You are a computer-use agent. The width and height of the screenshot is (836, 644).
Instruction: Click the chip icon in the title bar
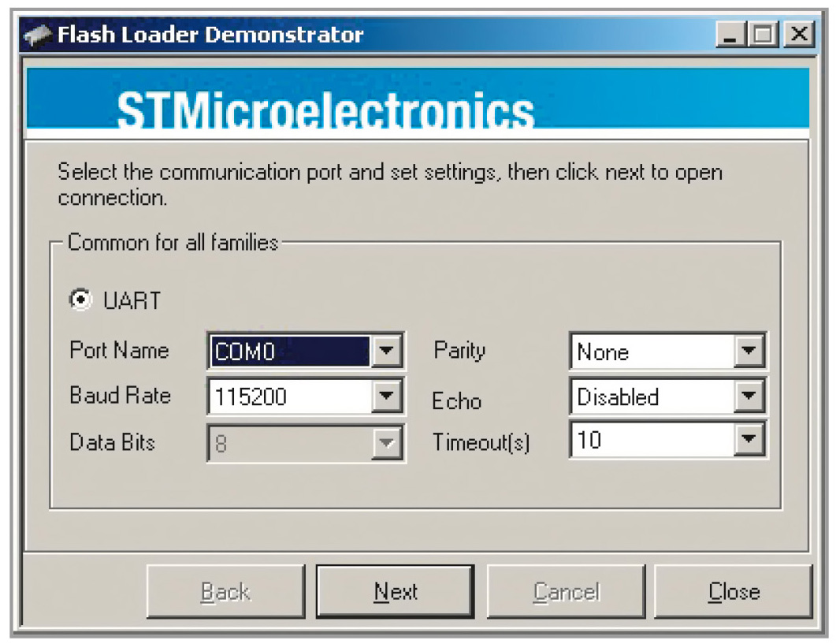point(37,36)
